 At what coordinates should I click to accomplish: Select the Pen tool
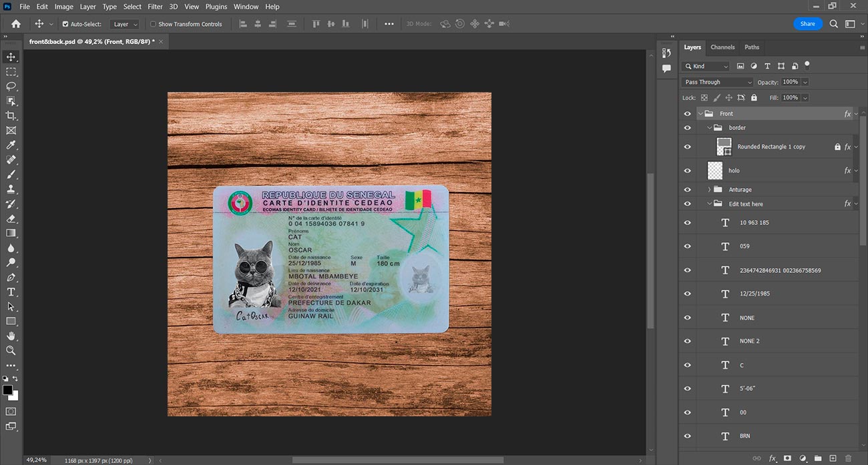11,277
